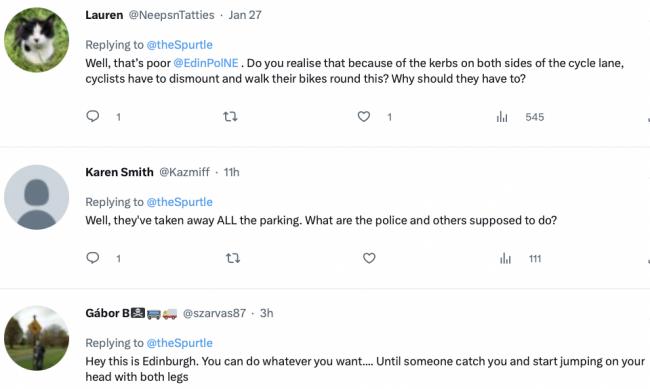
Task: Retweet Lauren's tweet about kerbs
Action: click(230, 117)
